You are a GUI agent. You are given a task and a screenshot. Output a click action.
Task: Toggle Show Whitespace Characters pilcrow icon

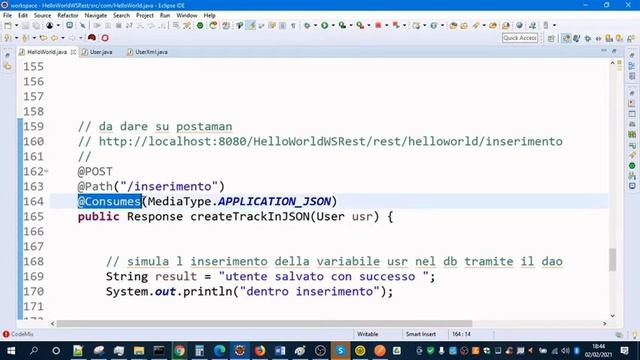(x=293, y=25)
